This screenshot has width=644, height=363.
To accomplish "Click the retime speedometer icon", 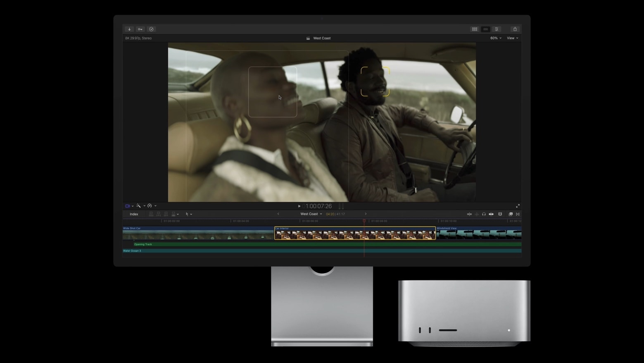I will (x=150, y=206).
